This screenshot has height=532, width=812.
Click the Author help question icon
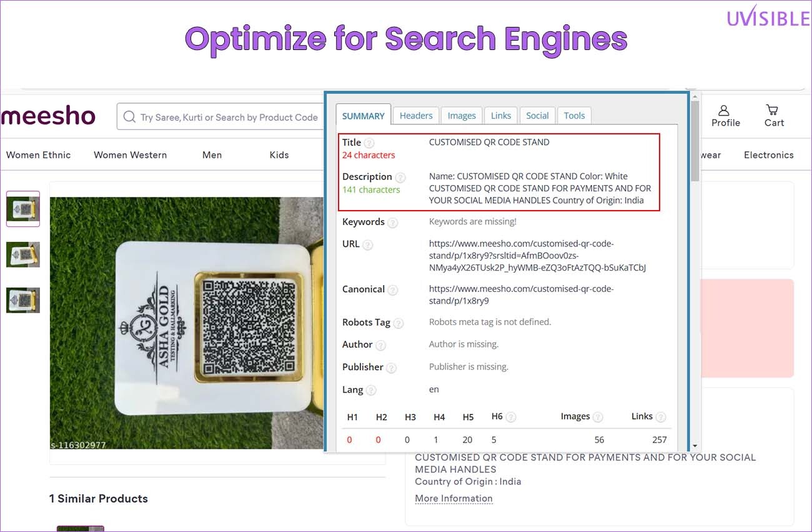click(x=380, y=345)
